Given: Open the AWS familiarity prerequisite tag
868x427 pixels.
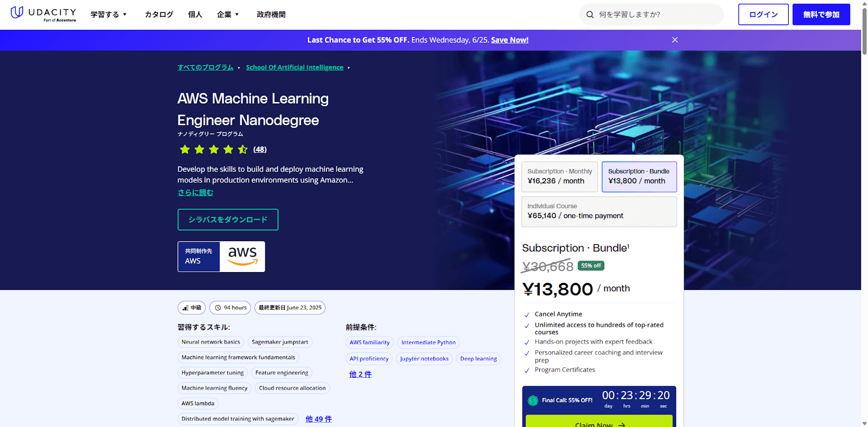Looking at the screenshot, I should (x=369, y=342).
